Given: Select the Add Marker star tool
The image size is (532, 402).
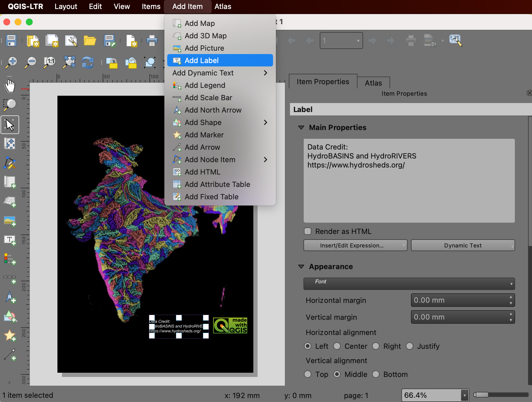Looking at the screenshot, I should click(x=10, y=336).
